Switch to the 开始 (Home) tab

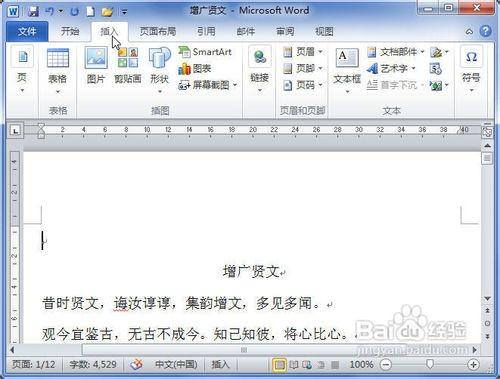pyautogui.click(x=70, y=32)
